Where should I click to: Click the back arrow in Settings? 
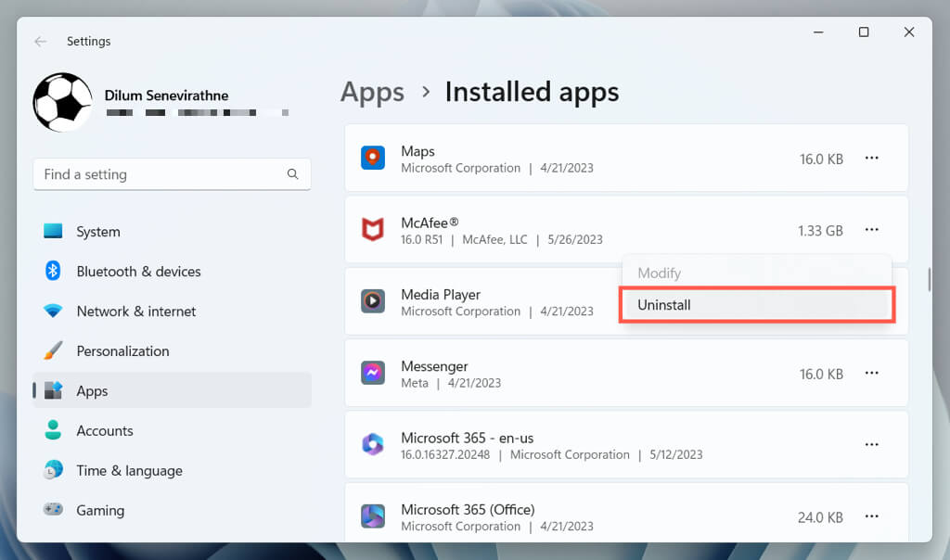pos(41,41)
